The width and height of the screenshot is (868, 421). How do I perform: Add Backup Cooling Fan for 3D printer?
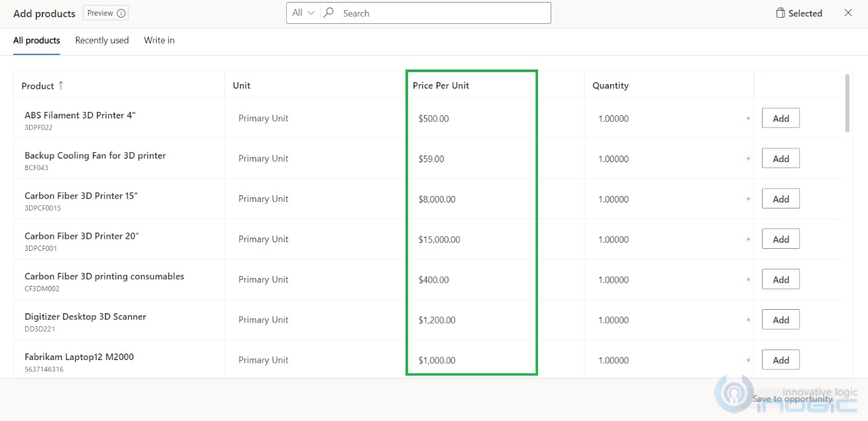click(x=781, y=158)
